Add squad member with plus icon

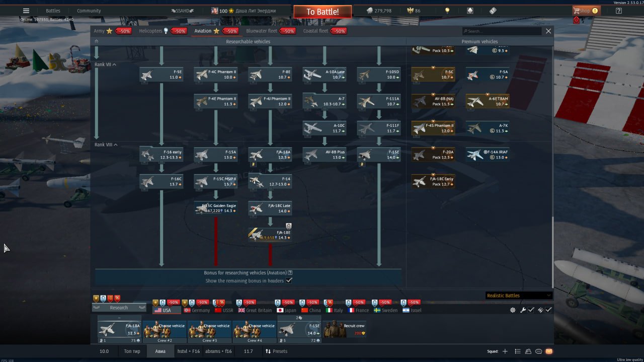(x=505, y=351)
